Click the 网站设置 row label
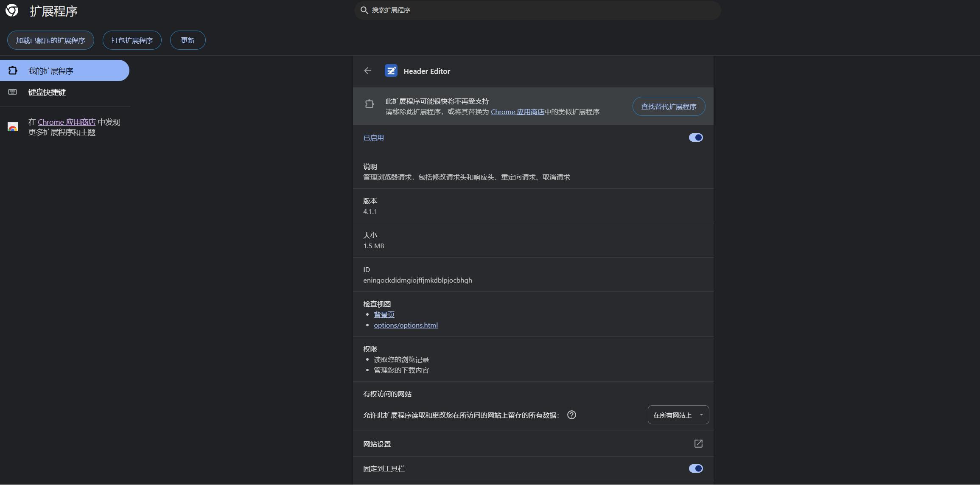The width and height of the screenshot is (980, 485). (377, 444)
